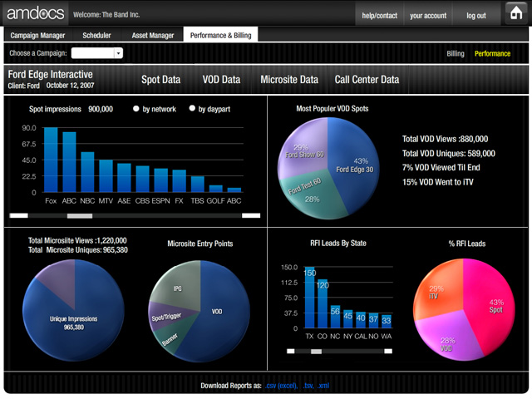Select the 29% iTV slice in RFI Leads
The width and height of the screenshot is (532, 399).
440,290
